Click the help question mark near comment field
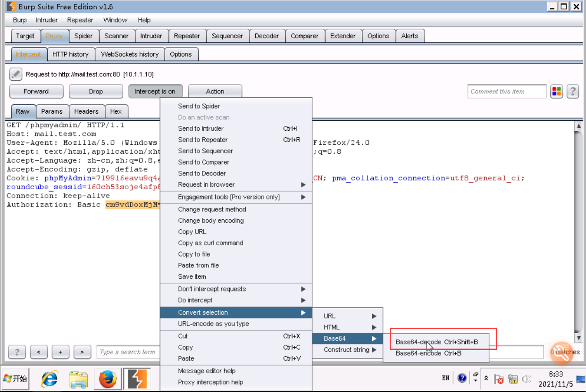Viewport: 586px width, 392px height. [573, 92]
